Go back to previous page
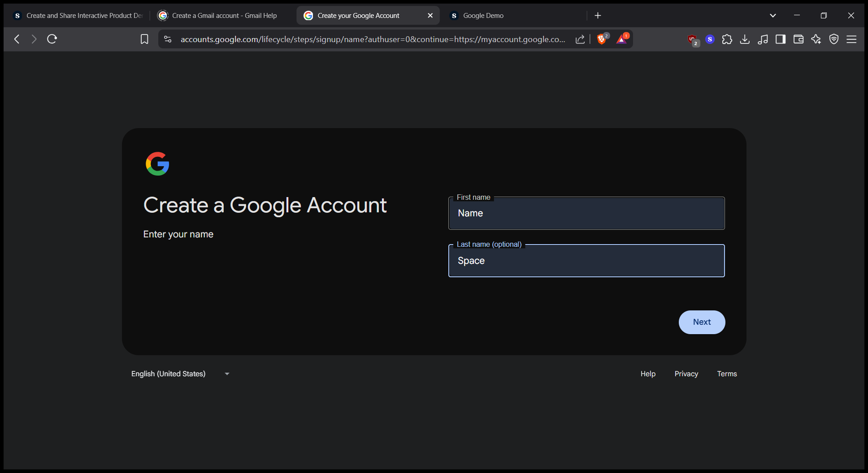The height and width of the screenshot is (473, 868). tap(17, 39)
